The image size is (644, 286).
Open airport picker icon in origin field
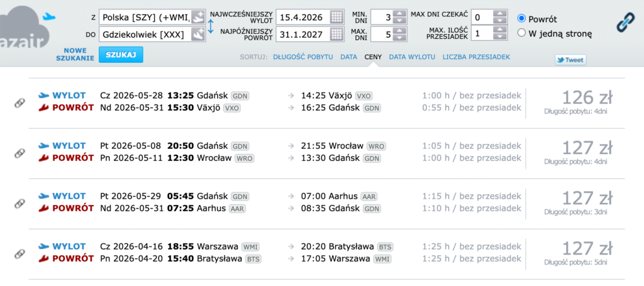point(197,17)
